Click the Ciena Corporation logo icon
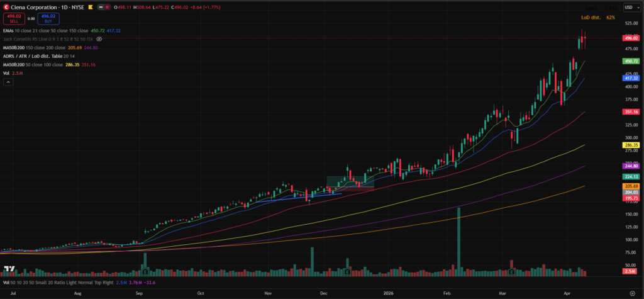The image size is (644, 299). [6, 7]
